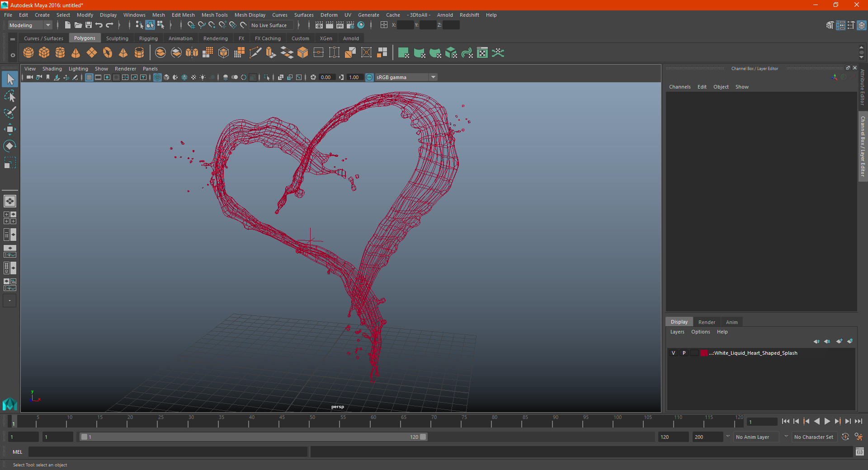This screenshot has height=470, width=868.
Task: Choose the Lasso select tool
Action: point(9,96)
